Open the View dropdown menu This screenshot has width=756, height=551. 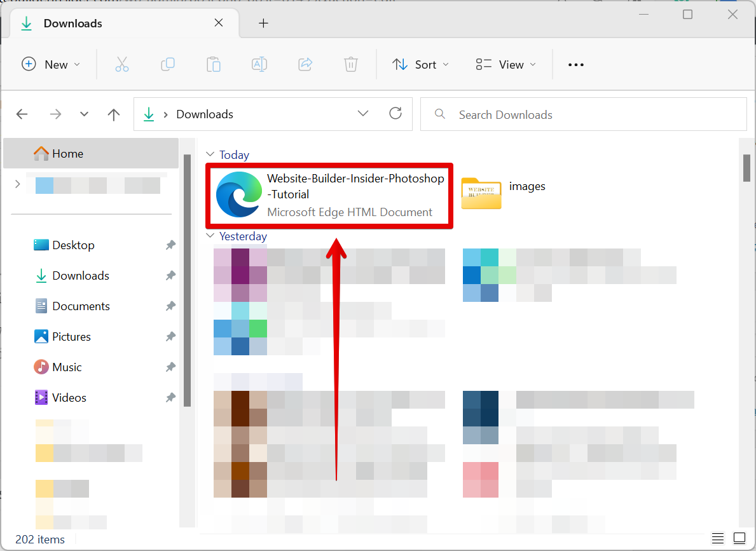coord(506,64)
